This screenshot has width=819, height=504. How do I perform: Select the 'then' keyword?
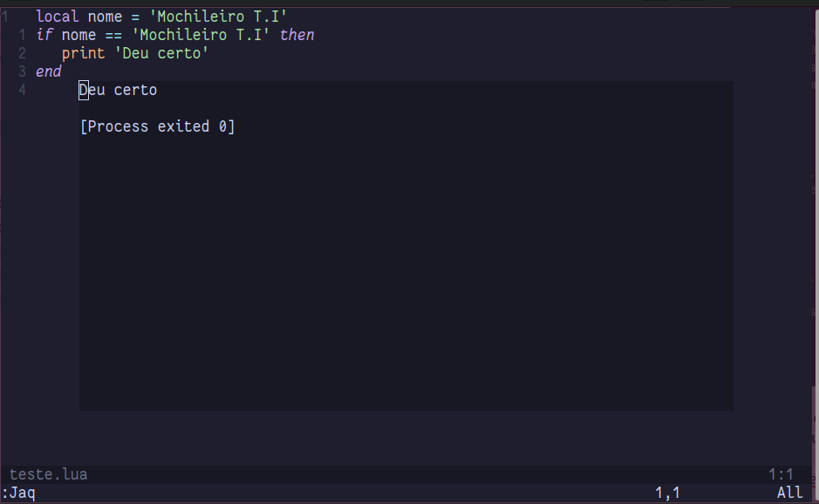pos(297,35)
